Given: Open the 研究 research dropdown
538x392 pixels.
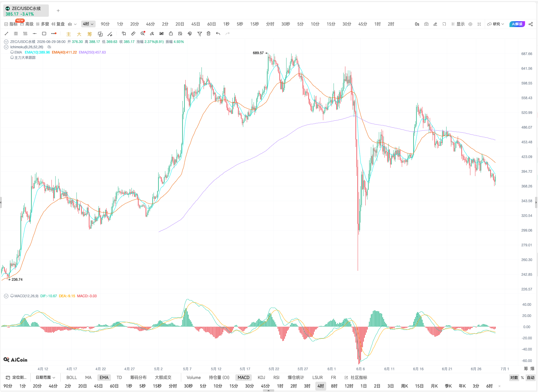Looking at the screenshot, I should 496,24.
